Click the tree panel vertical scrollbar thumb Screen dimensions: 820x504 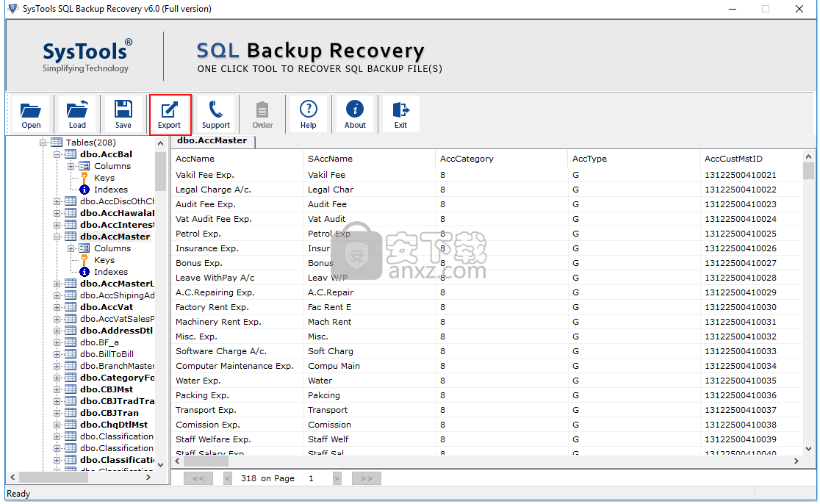[x=161, y=170]
